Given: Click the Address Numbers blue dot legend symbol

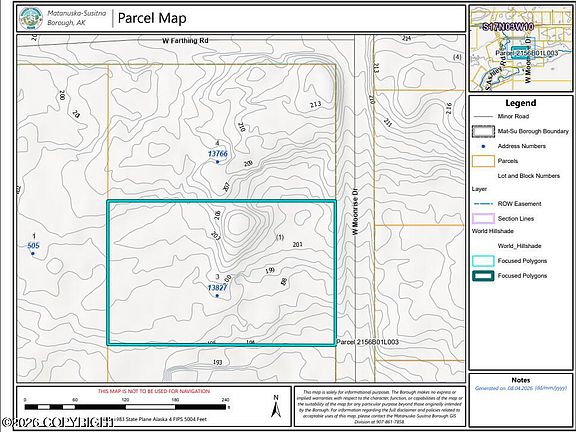Looking at the screenshot, I should point(483,146).
